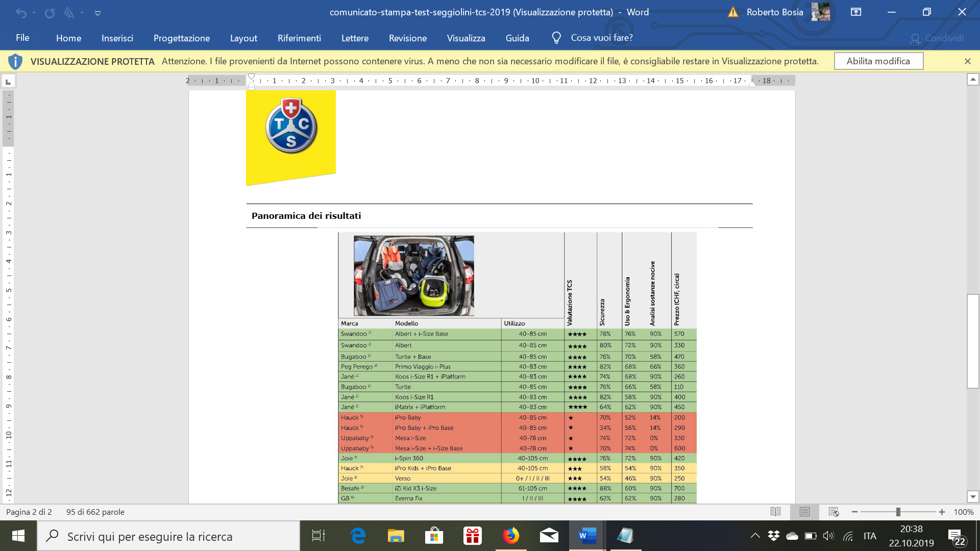The height and width of the screenshot is (551, 980).
Task: Open the undo history dropdown arrow
Action: (34, 13)
